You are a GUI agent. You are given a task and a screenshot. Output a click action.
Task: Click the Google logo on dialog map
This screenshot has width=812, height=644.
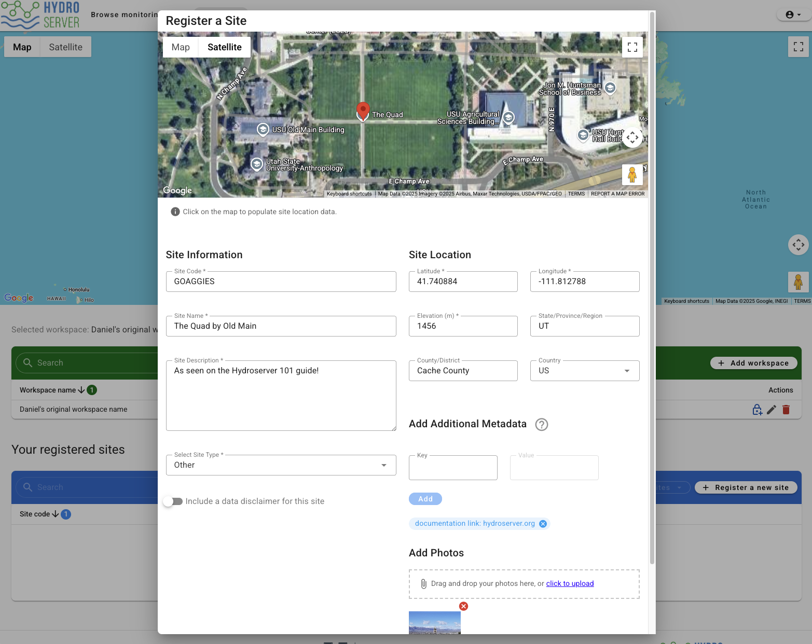pyautogui.click(x=177, y=190)
